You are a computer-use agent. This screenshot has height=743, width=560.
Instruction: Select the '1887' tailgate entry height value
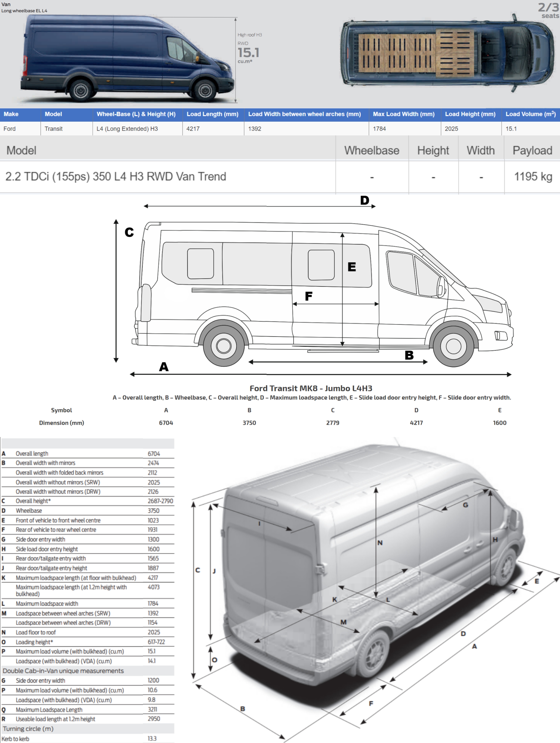coord(153,568)
